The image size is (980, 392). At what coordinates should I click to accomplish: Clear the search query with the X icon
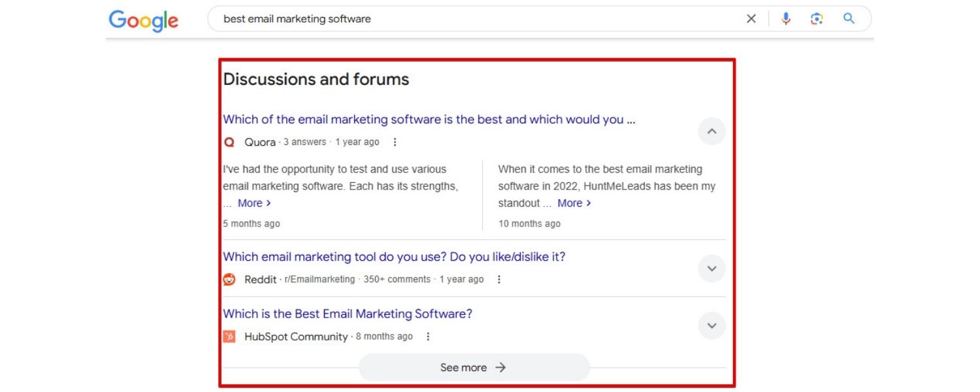(x=751, y=18)
